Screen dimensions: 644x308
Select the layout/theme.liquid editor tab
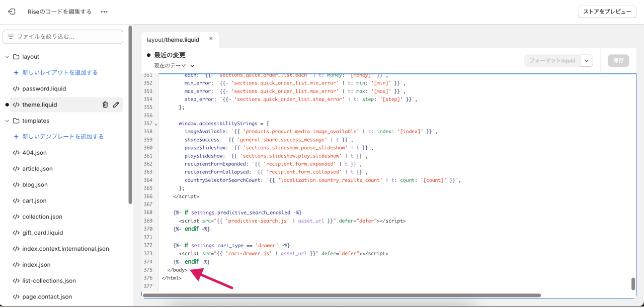pyautogui.click(x=173, y=40)
